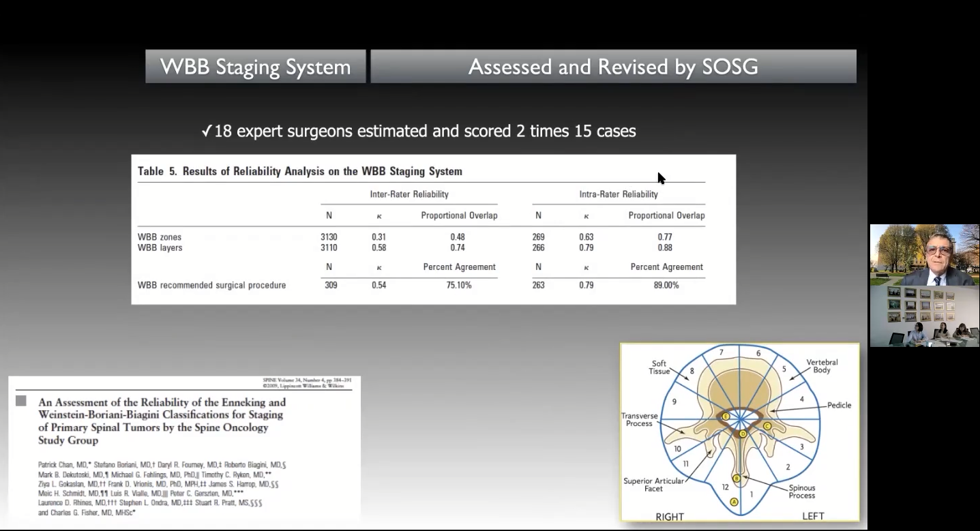Click the gray square bullet beside article title
Viewport: 980px width, 531px height.
[21, 401]
